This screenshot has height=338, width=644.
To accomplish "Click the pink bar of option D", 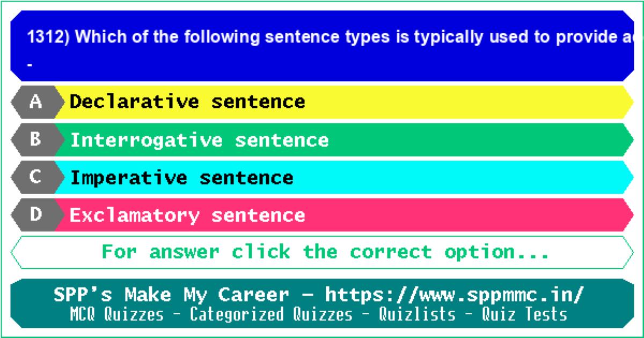I will pos(343,215).
